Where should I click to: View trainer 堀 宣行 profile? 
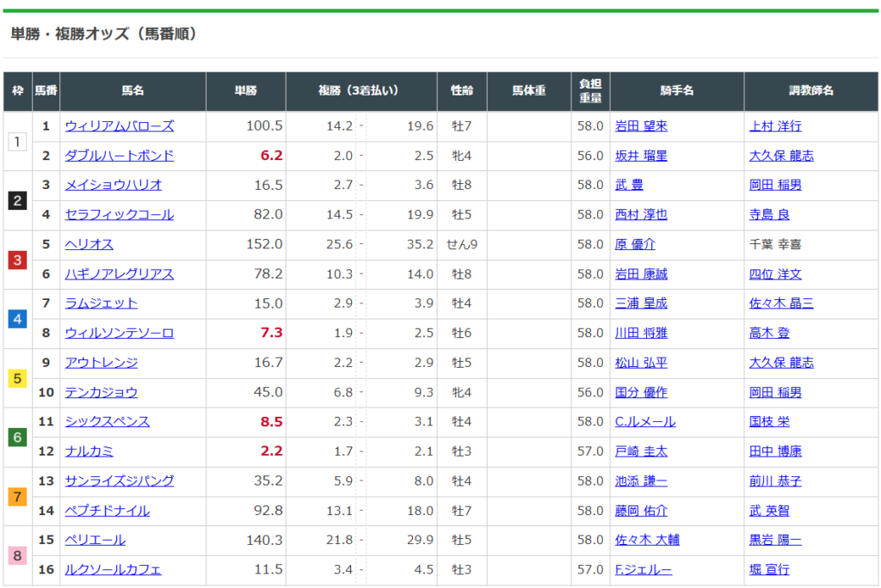click(x=769, y=570)
